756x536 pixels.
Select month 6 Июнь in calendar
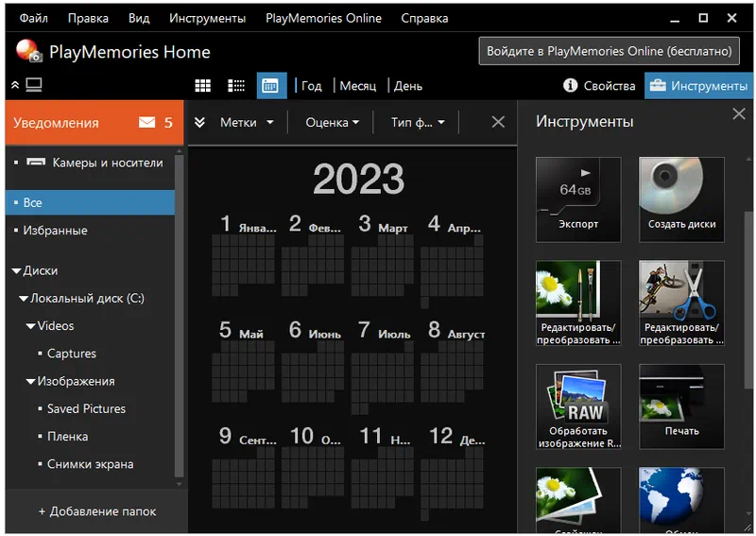(x=314, y=362)
